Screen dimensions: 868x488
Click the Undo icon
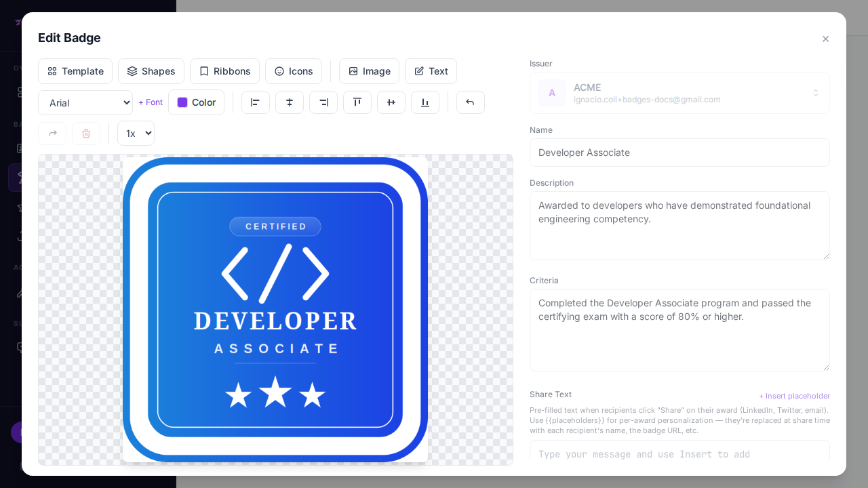click(470, 102)
